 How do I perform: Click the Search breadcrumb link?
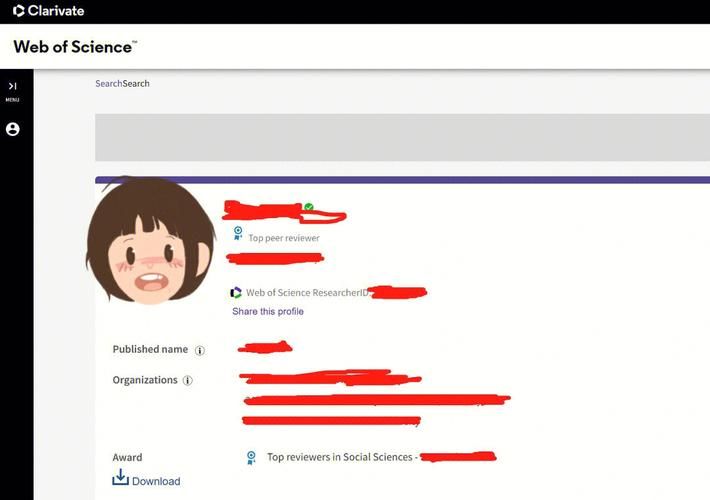tap(109, 83)
